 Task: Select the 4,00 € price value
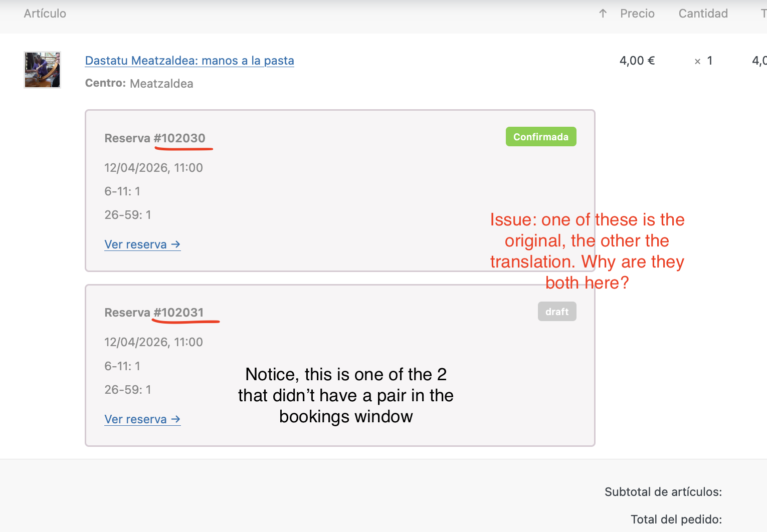click(637, 61)
